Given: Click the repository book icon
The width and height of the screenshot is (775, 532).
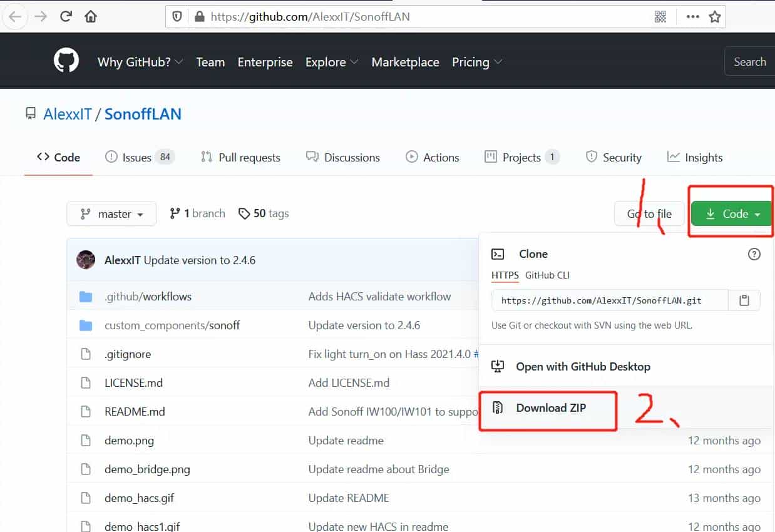Looking at the screenshot, I should pyautogui.click(x=30, y=114).
